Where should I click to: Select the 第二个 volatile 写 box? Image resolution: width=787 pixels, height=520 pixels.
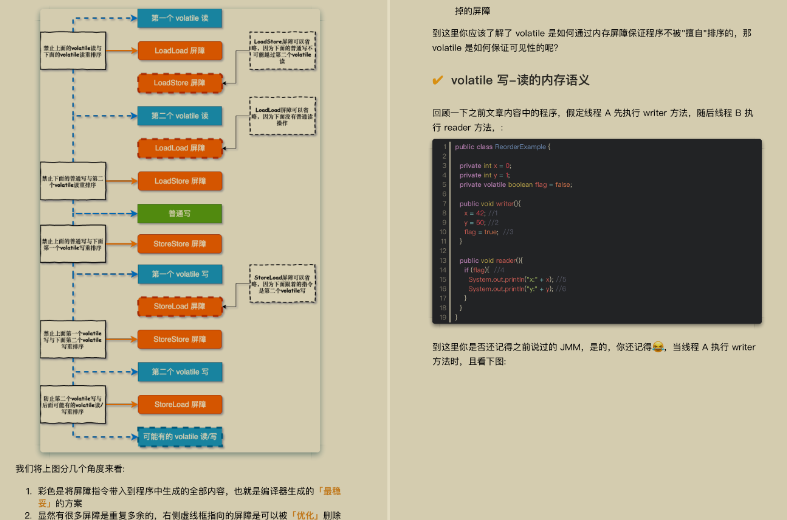pos(179,371)
